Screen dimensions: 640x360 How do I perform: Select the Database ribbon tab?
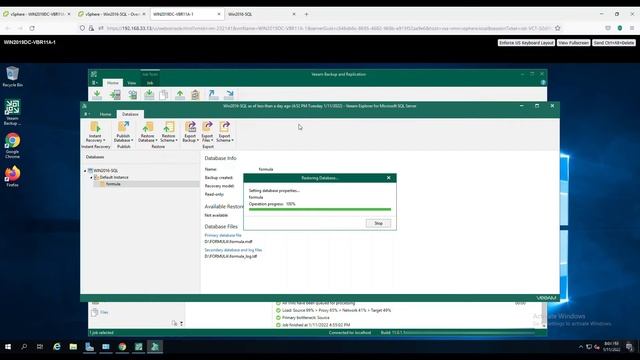click(x=130, y=114)
